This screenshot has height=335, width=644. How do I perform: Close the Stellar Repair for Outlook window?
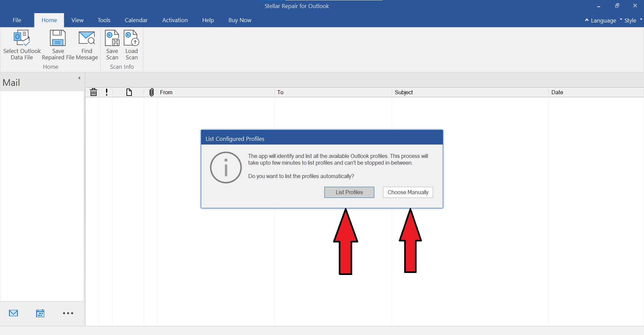click(635, 6)
